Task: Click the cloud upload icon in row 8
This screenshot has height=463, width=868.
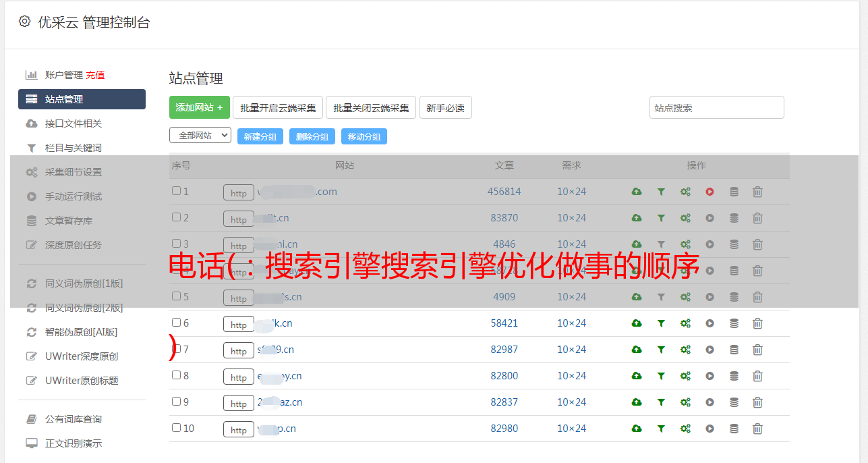Action: coord(637,376)
